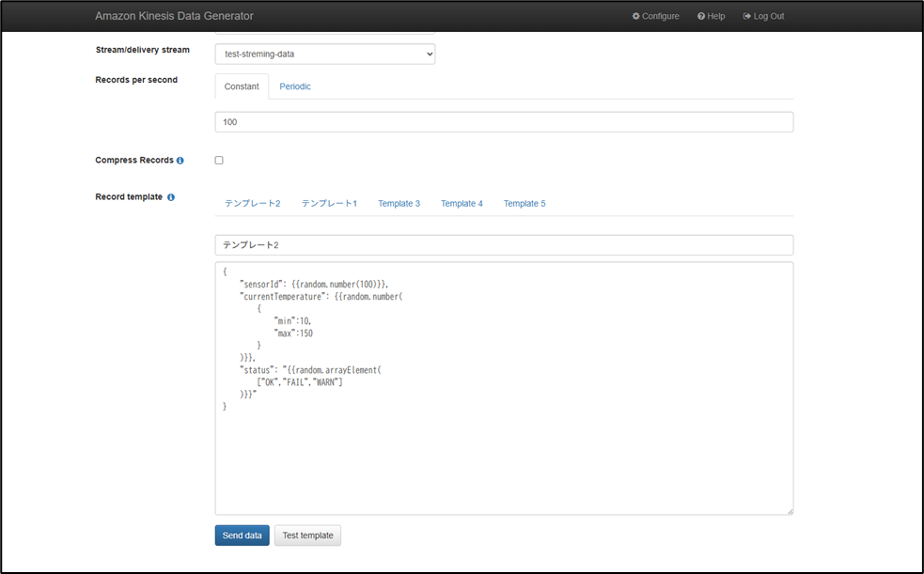Click the "sensorId" line in the template
Viewport: 924px width, 574px height.
[314, 285]
